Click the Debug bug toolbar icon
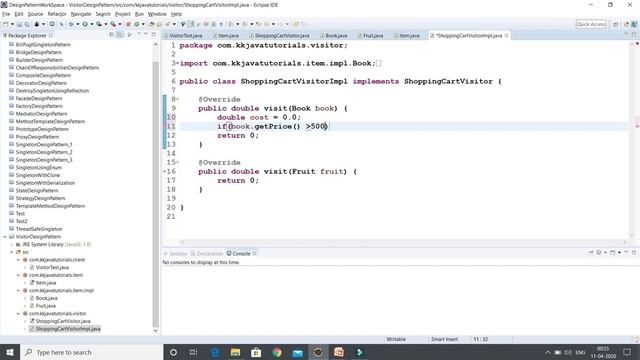The width and height of the screenshot is (640, 360). (x=71, y=24)
